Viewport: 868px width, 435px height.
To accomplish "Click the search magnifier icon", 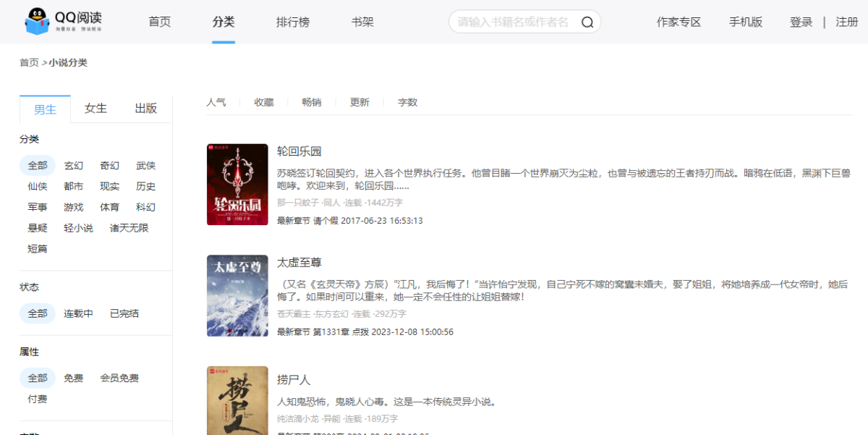I will 587,22.
